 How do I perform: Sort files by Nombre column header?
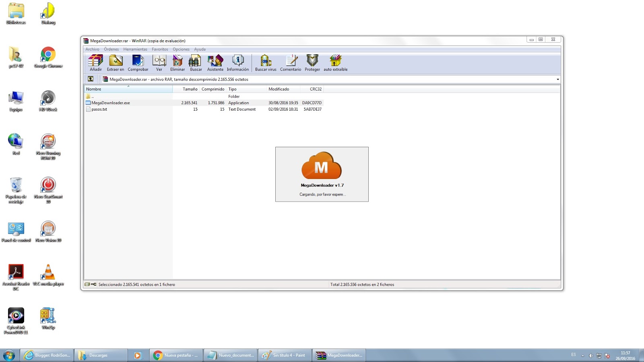click(128, 89)
